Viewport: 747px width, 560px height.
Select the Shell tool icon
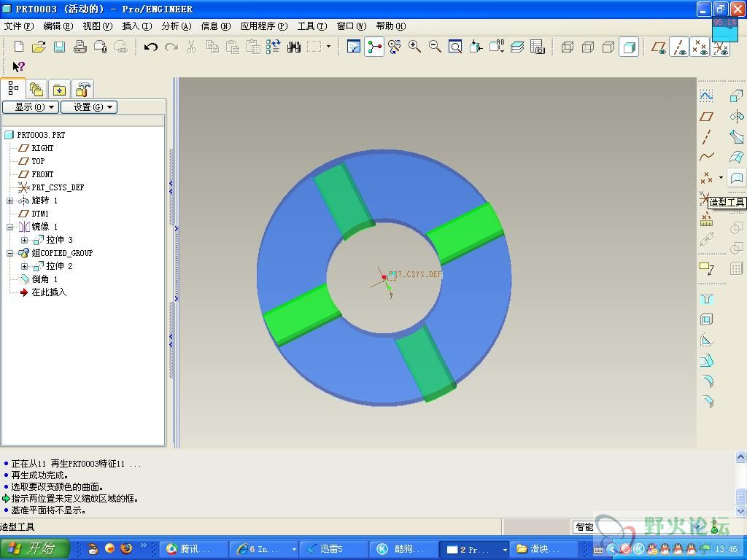click(706, 319)
